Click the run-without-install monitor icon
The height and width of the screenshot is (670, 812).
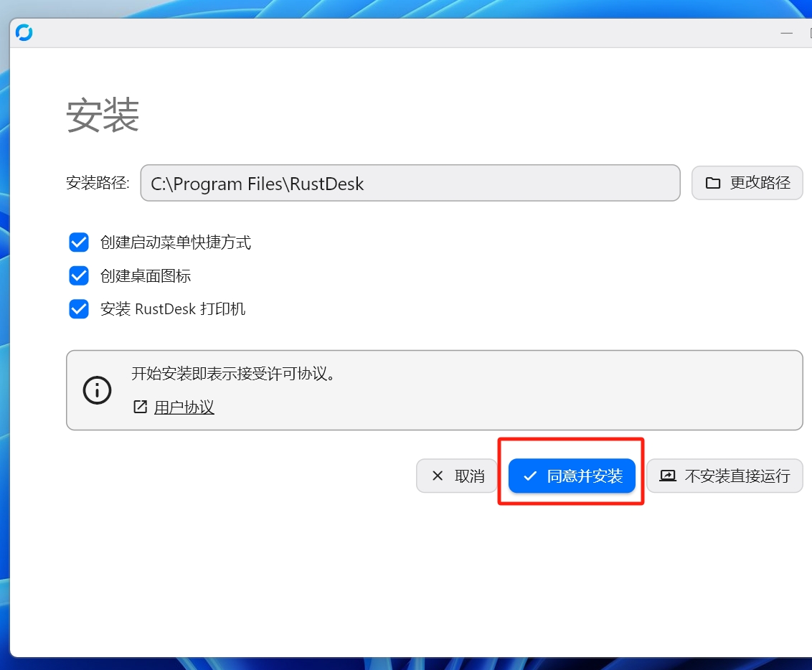pyautogui.click(x=668, y=476)
